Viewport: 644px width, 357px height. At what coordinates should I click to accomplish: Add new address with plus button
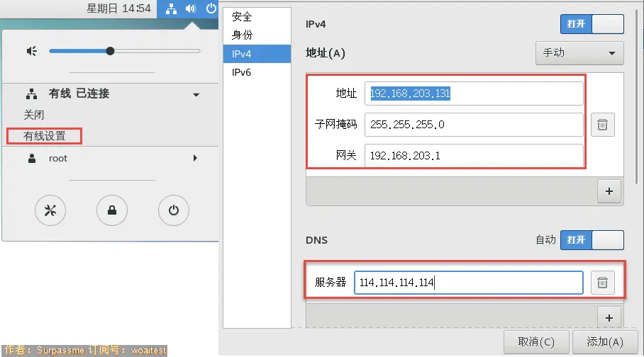(609, 191)
